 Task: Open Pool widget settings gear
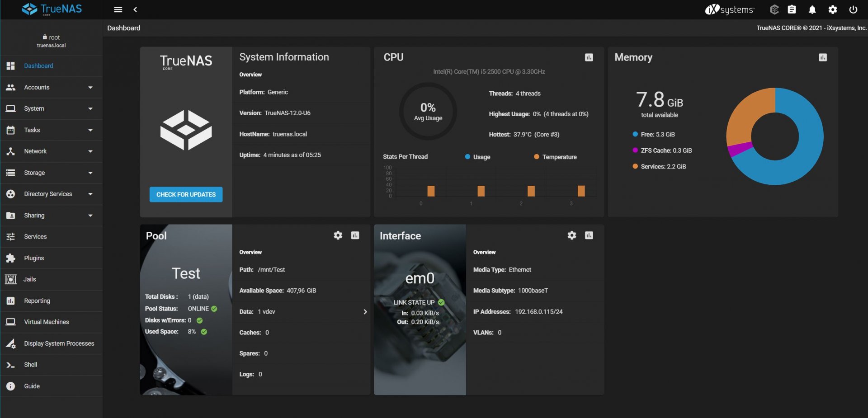pos(338,235)
